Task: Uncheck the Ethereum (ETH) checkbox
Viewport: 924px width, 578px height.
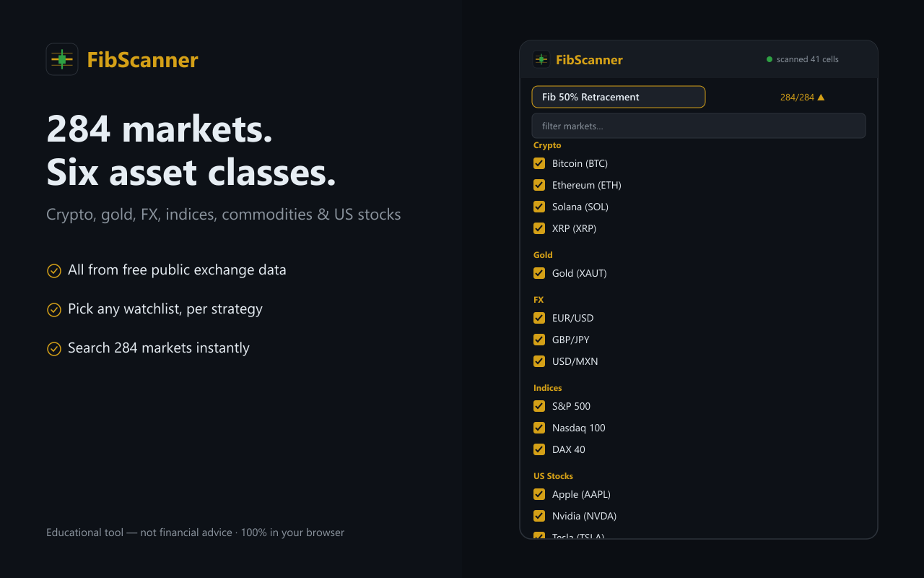Action: coord(539,185)
